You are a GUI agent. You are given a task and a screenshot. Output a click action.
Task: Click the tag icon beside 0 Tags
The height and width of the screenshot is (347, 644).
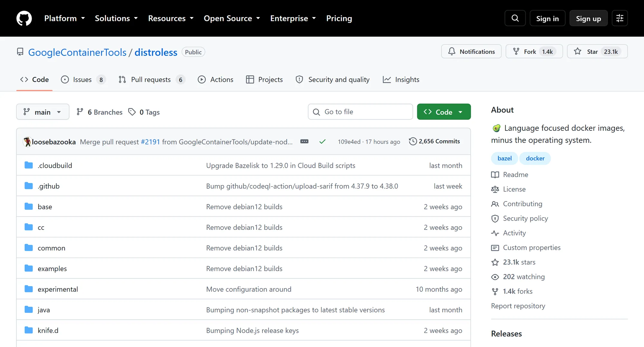[132, 112]
